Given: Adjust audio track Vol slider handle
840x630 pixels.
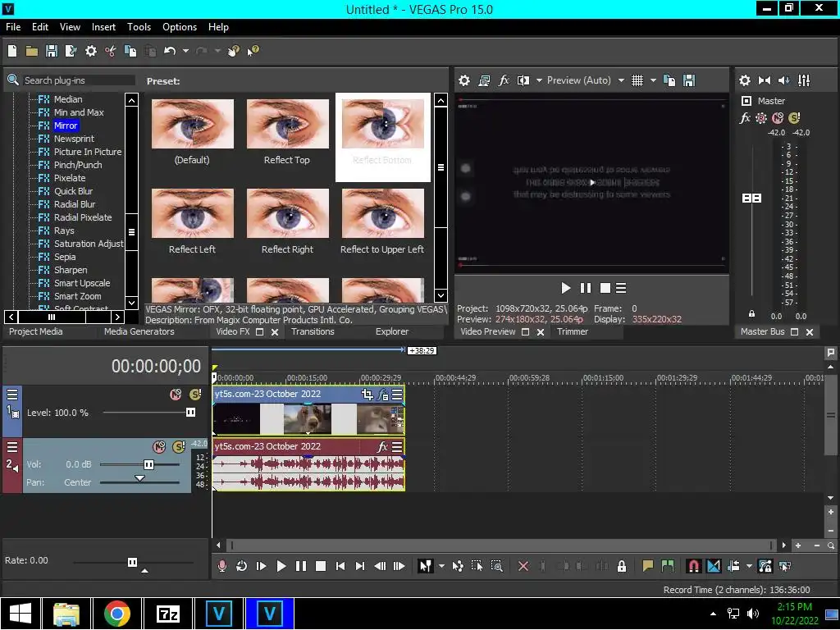Looking at the screenshot, I should pyautogui.click(x=149, y=464).
